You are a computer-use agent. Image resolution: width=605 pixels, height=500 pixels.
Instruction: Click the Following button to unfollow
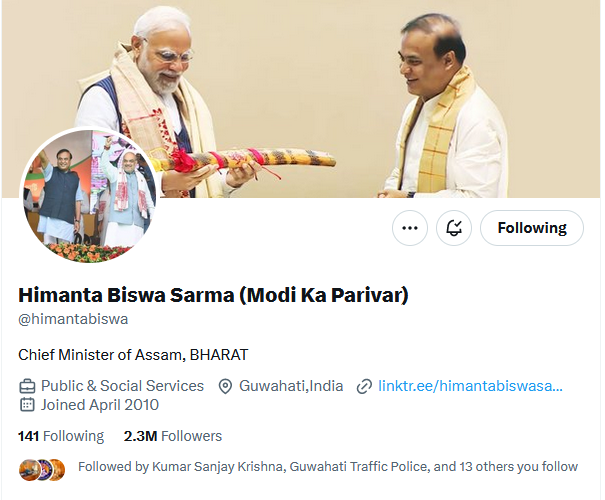[532, 228]
